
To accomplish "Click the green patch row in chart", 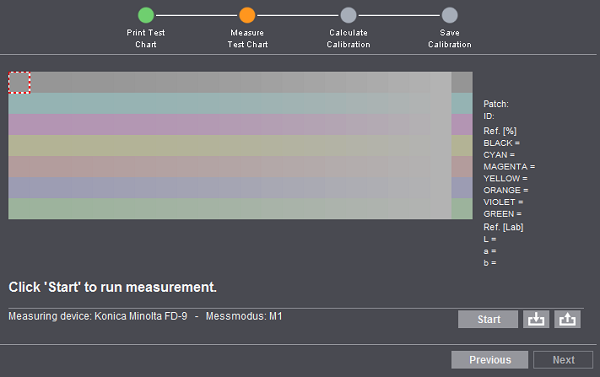I will pyautogui.click(x=240, y=209).
